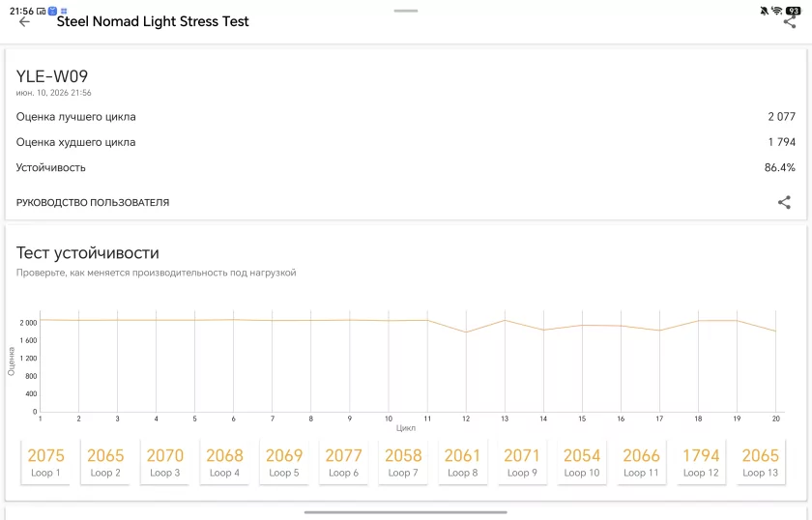Viewport: 812px width, 520px height.
Task: Select the Loop 8 score card
Action: 462,462
